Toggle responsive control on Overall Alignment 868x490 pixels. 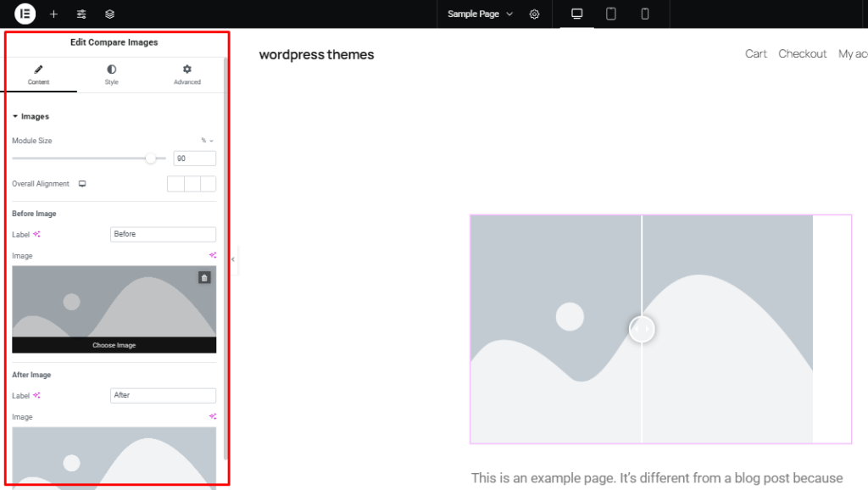[x=81, y=183]
